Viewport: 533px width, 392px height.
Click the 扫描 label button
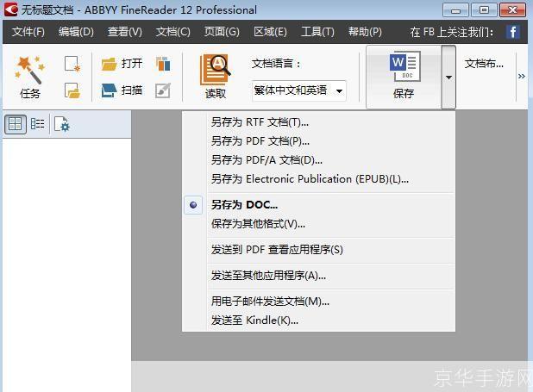(132, 90)
